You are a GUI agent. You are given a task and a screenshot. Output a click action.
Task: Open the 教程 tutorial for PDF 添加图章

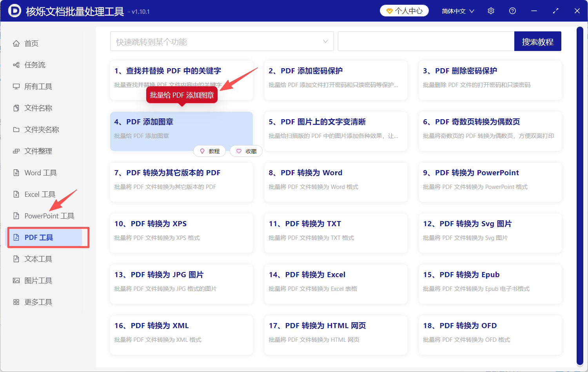210,151
